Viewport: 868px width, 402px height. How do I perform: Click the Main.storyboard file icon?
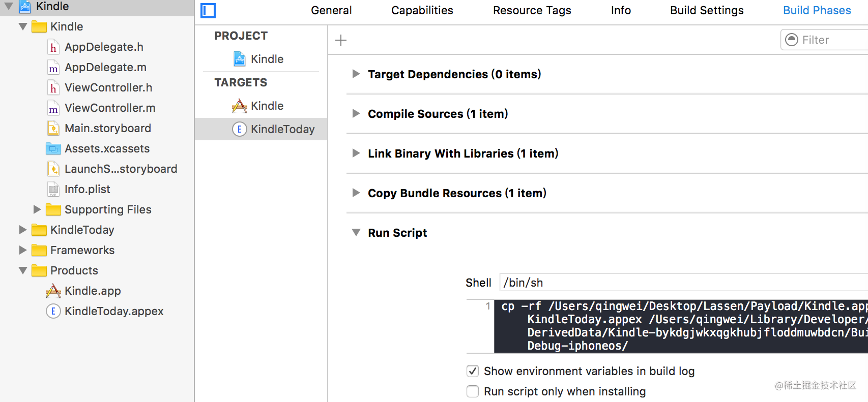[x=53, y=128]
